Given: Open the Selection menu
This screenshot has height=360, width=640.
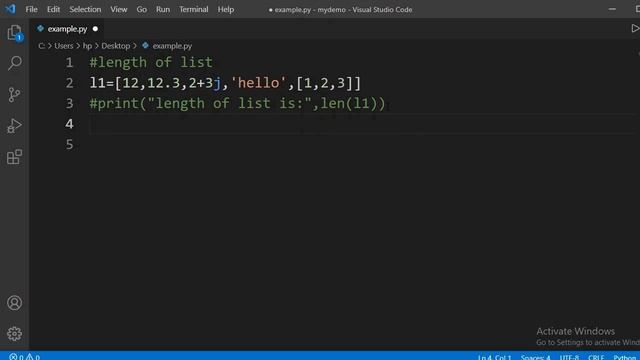Looking at the screenshot, I should [x=85, y=9].
